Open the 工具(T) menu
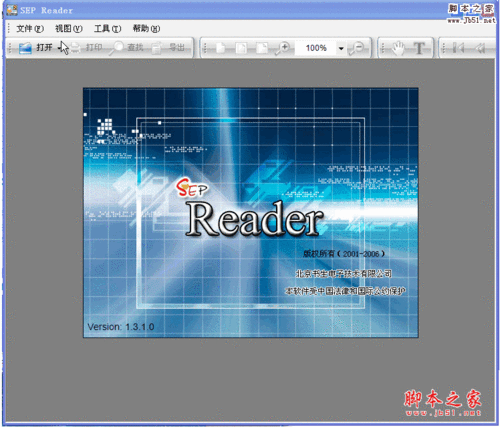This screenshot has height=427, width=500. tap(107, 29)
